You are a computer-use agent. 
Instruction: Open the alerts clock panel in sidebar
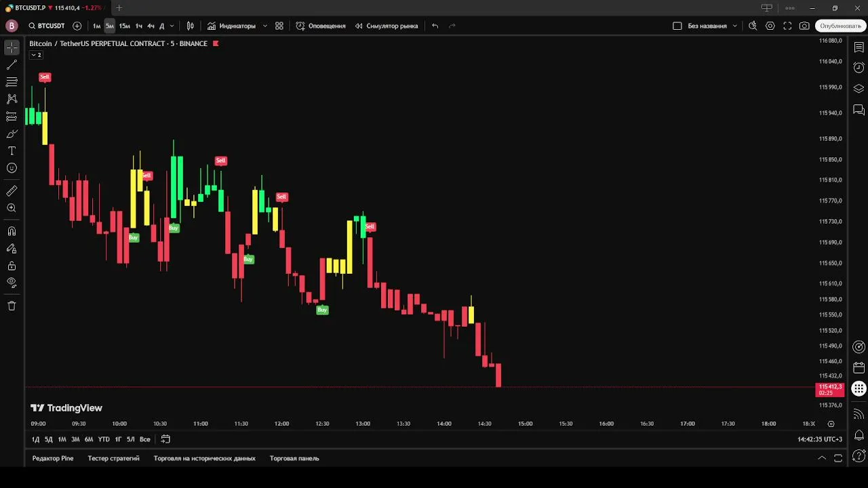click(859, 68)
